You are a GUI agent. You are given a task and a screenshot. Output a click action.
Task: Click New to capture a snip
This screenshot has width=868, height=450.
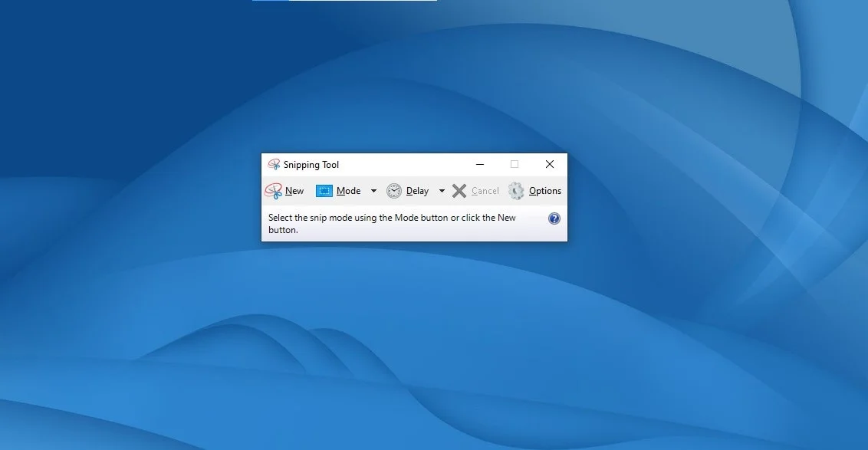(x=294, y=190)
